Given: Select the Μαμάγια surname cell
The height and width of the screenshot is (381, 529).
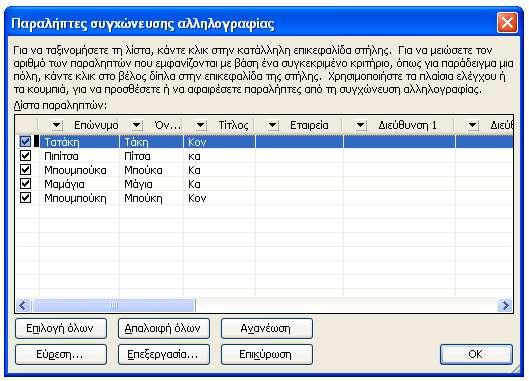Looking at the screenshot, I should pyautogui.click(x=79, y=184).
